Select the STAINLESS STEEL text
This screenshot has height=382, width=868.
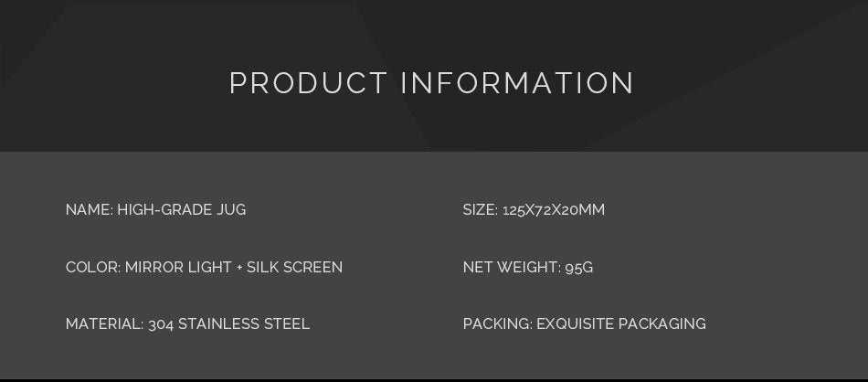[x=244, y=324]
